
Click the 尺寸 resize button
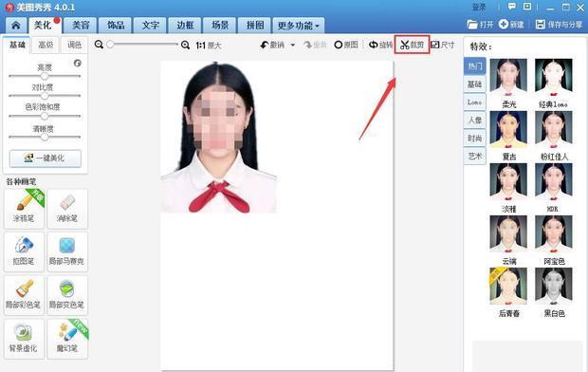point(443,45)
